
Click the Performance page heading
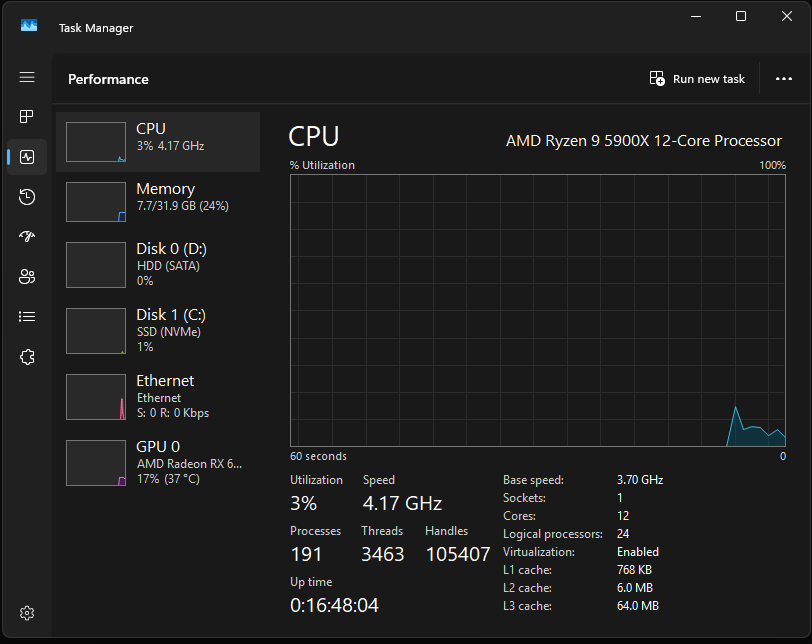click(x=108, y=79)
